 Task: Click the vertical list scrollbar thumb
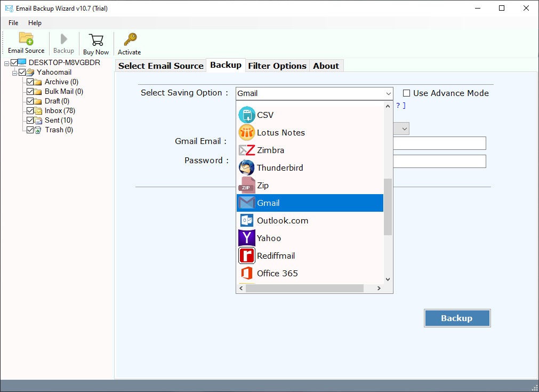tap(388, 206)
